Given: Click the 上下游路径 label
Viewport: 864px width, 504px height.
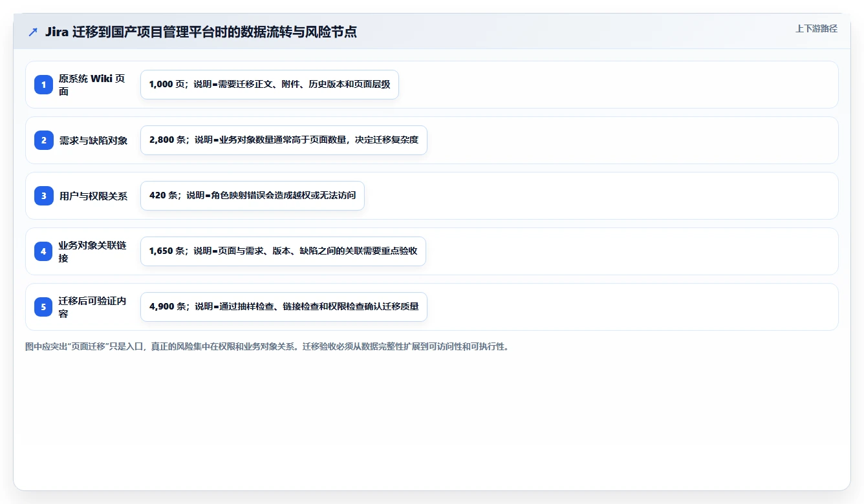Looking at the screenshot, I should click(x=816, y=28).
